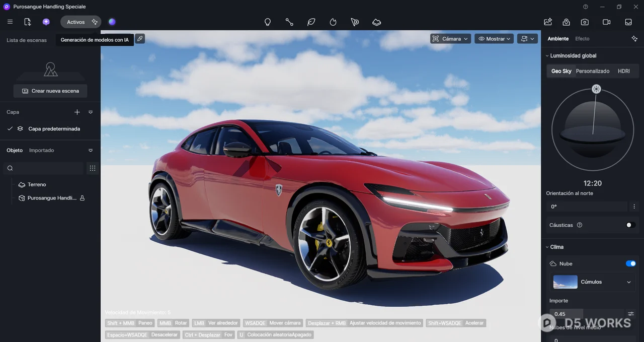
Task: Switch to the Ambiente tab
Action: point(558,39)
